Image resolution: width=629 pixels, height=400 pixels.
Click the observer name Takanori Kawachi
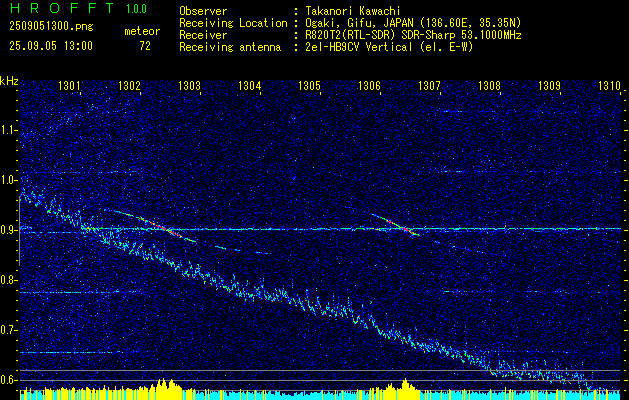pos(353,11)
